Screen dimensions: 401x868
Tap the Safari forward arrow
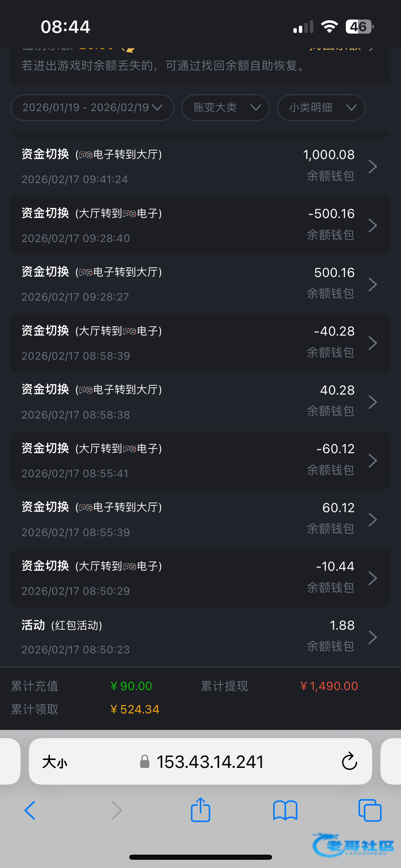point(117,810)
